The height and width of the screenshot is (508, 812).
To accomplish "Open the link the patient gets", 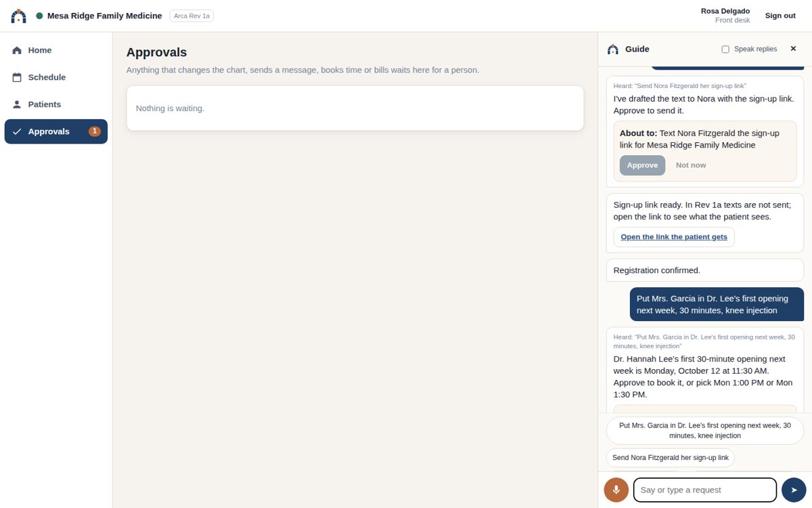I will pyautogui.click(x=674, y=237).
